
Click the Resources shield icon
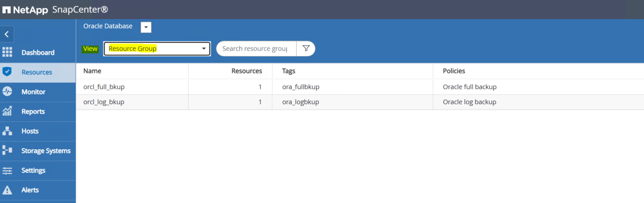[7, 72]
